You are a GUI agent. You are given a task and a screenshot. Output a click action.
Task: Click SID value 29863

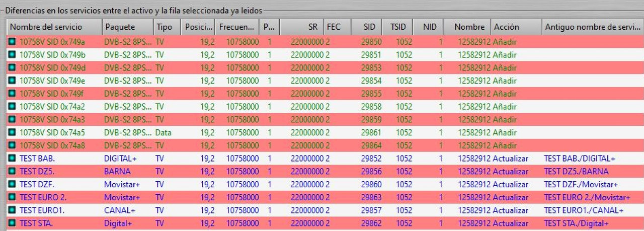pos(371,197)
